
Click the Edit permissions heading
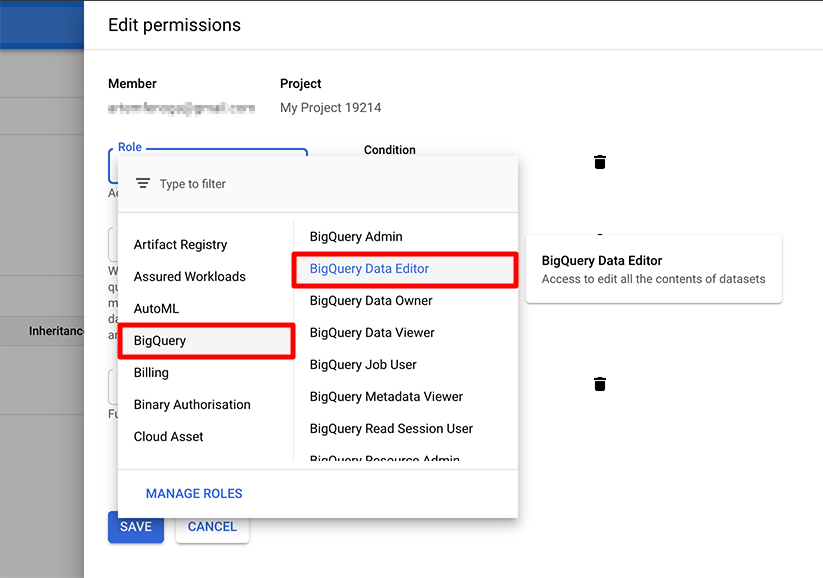click(x=174, y=25)
